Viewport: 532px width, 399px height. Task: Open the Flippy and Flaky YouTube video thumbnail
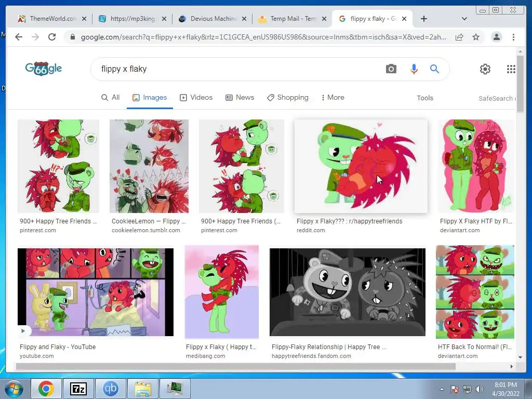pyautogui.click(x=96, y=292)
